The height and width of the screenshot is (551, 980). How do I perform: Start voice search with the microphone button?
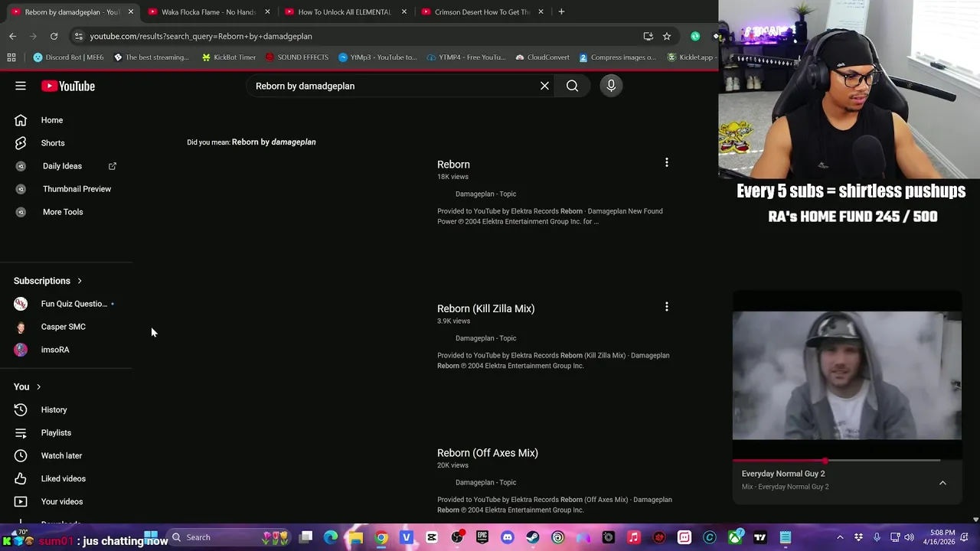(x=611, y=86)
